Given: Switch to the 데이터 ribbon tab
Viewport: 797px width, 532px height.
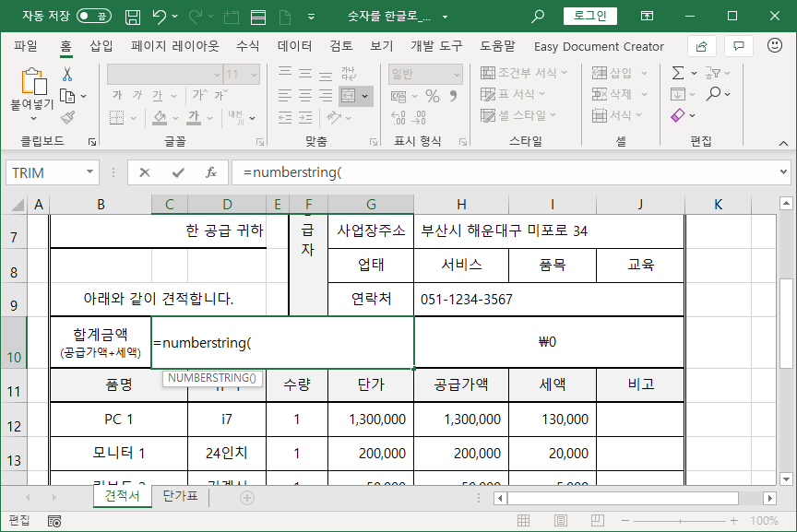Looking at the screenshot, I should point(294,46).
